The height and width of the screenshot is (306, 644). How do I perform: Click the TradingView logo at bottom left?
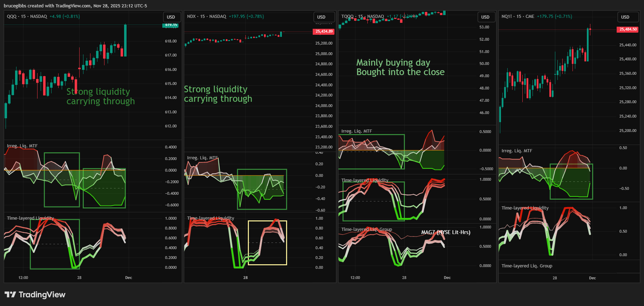[35, 294]
